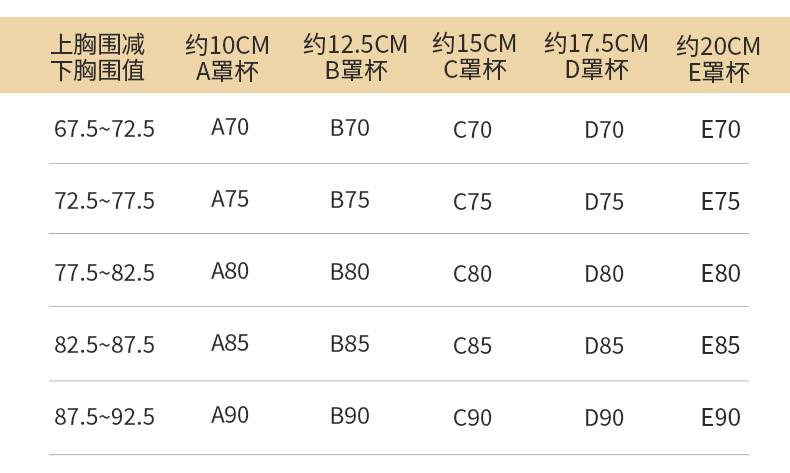790x473 pixels.
Task: Click the 上胸围减下胸围值 header label
Action: coord(98,57)
